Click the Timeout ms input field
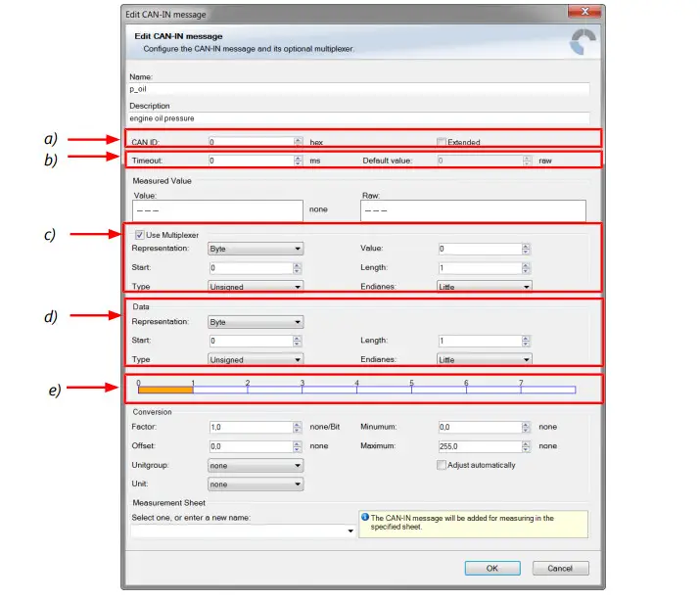 252,161
